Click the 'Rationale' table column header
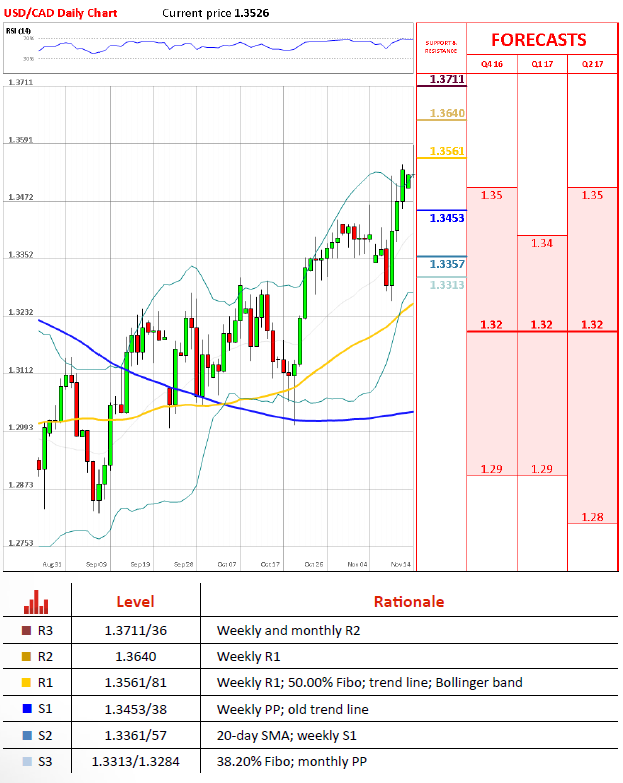The width and height of the screenshot is (623, 783). (409, 602)
